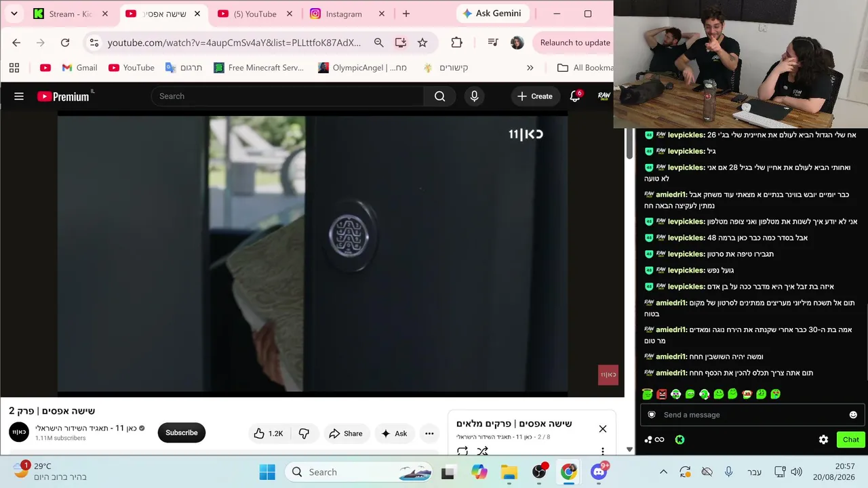Open chat identity shield icon
This screenshot has width=868, height=488.
pos(652,415)
